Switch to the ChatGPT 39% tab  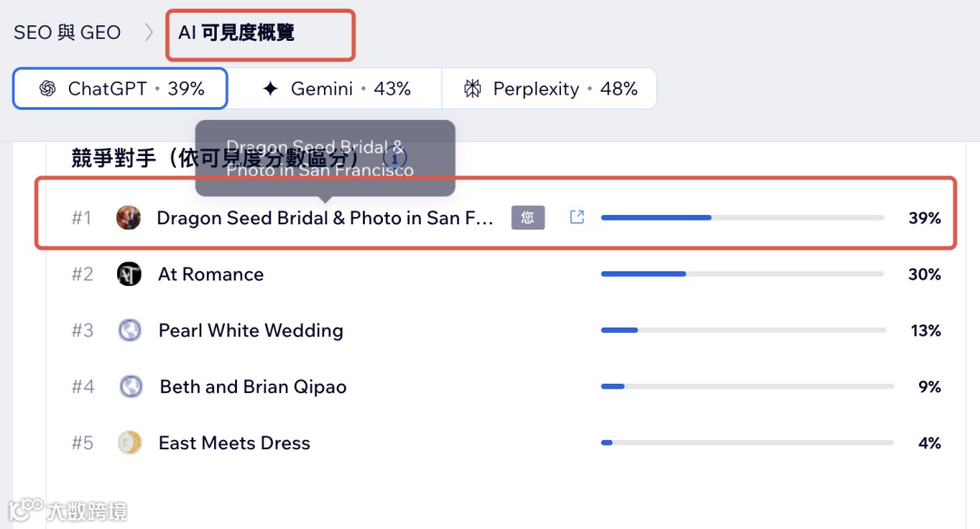(x=120, y=89)
